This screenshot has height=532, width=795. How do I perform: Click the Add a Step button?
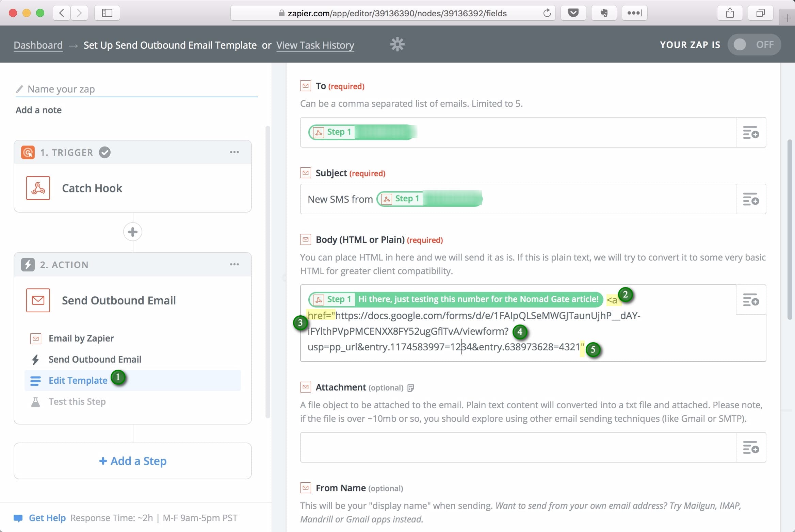click(x=133, y=461)
